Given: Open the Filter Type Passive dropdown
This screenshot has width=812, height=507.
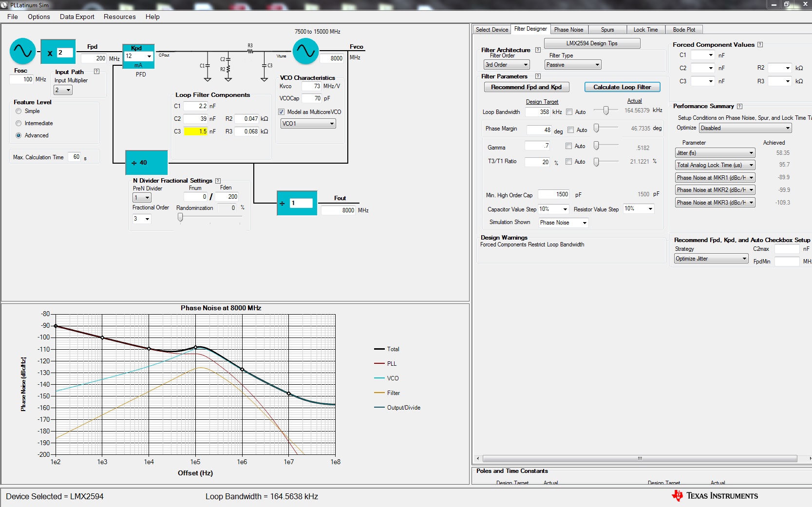Looking at the screenshot, I should point(573,65).
